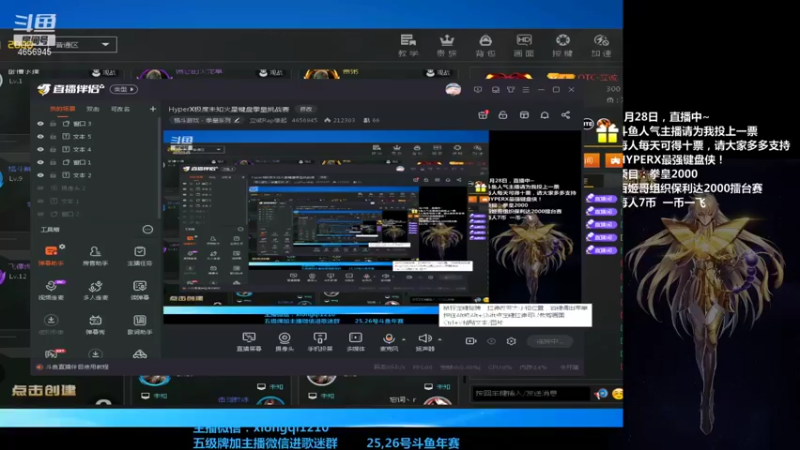Lock the 文本 5 source

[x=53, y=136]
